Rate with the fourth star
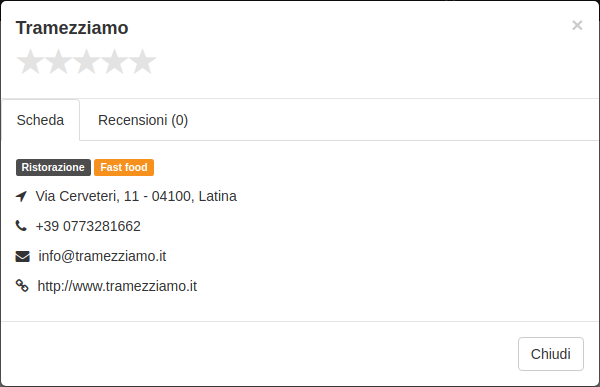The width and height of the screenshot is (600, 387). tap(114, 61)
